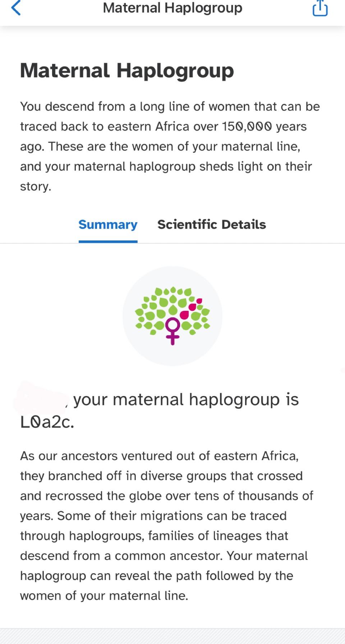
Task: Tap the striped band at the bottom
Action: pos(172,636)
